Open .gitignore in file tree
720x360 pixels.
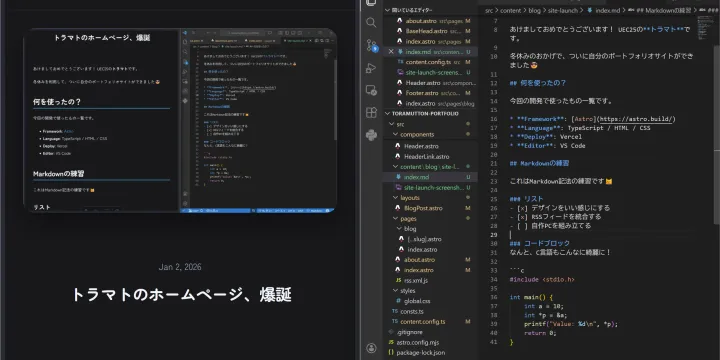coord(410,332)
